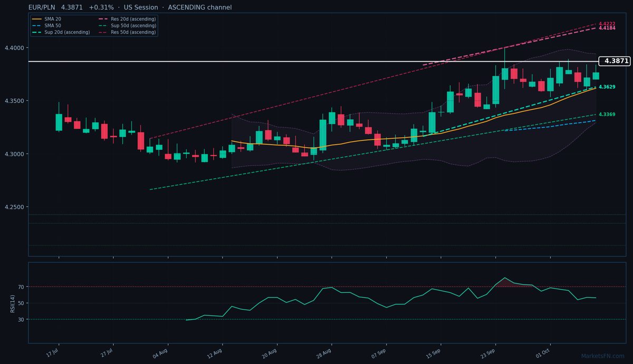The height and width of the screenshot is (364, 633).
Task: Click the 4.4184 resistance price label
Action: 607,28
